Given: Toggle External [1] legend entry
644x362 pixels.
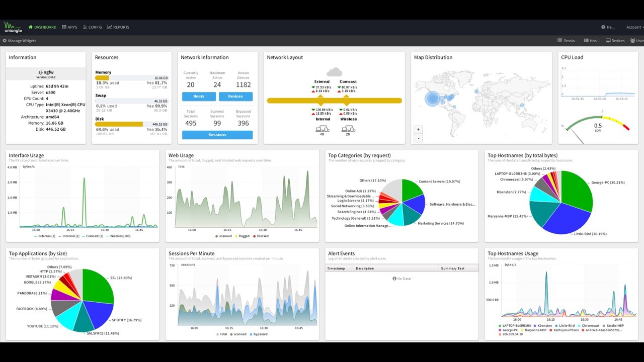Looking at the screenshot, I should (x=44, y=236).
